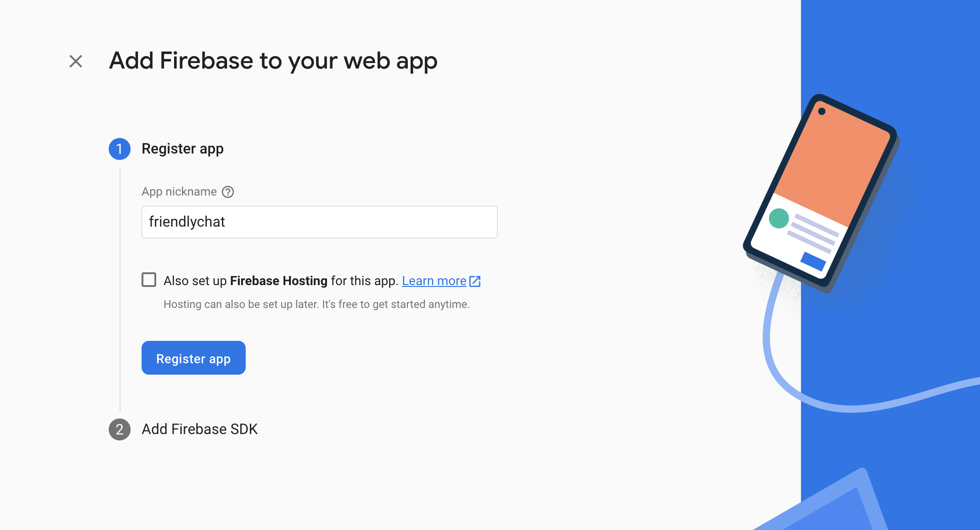Click the App nickname input field
This screenshot has width=980, height=530.
tap(320, 221)
